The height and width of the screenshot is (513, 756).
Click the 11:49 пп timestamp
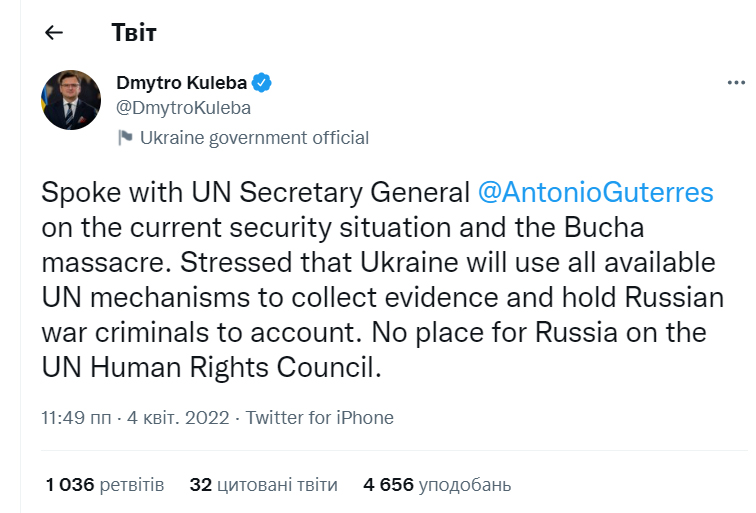(75, 417)
